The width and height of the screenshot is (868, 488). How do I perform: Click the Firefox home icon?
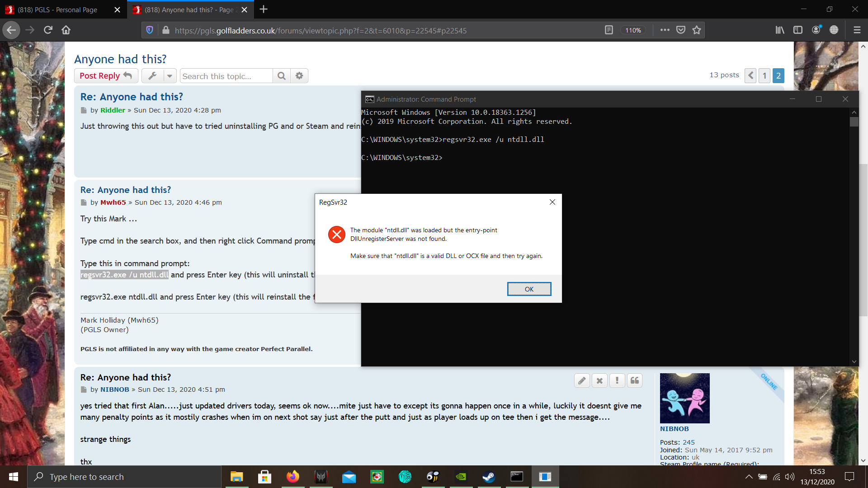point(66,30)
